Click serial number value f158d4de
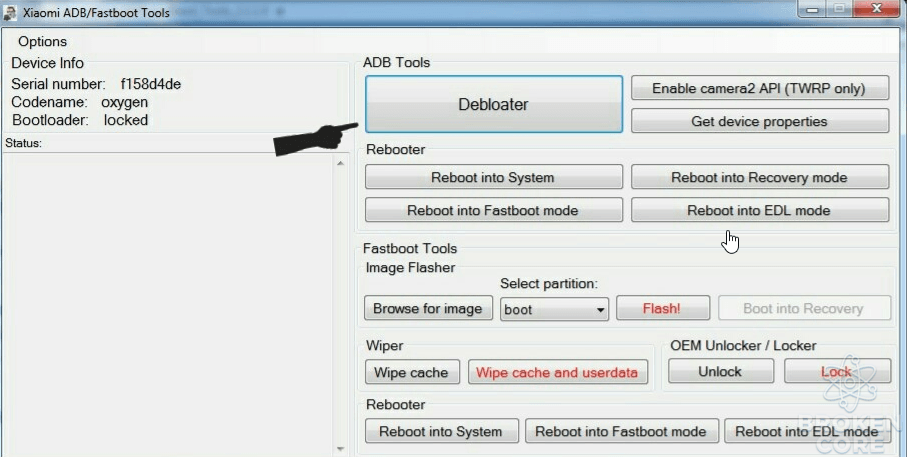The width and height of the screenshot is (907, 457). 151,84
